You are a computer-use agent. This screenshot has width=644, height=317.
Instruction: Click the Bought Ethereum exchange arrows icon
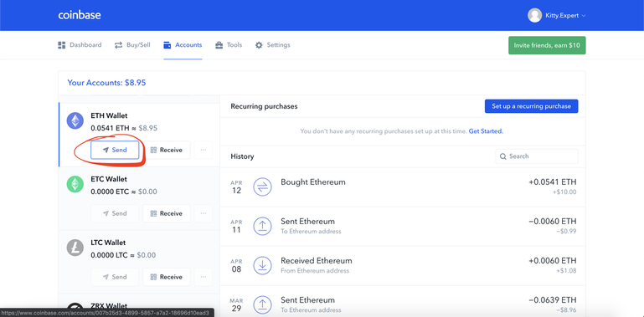coord(262,187)
